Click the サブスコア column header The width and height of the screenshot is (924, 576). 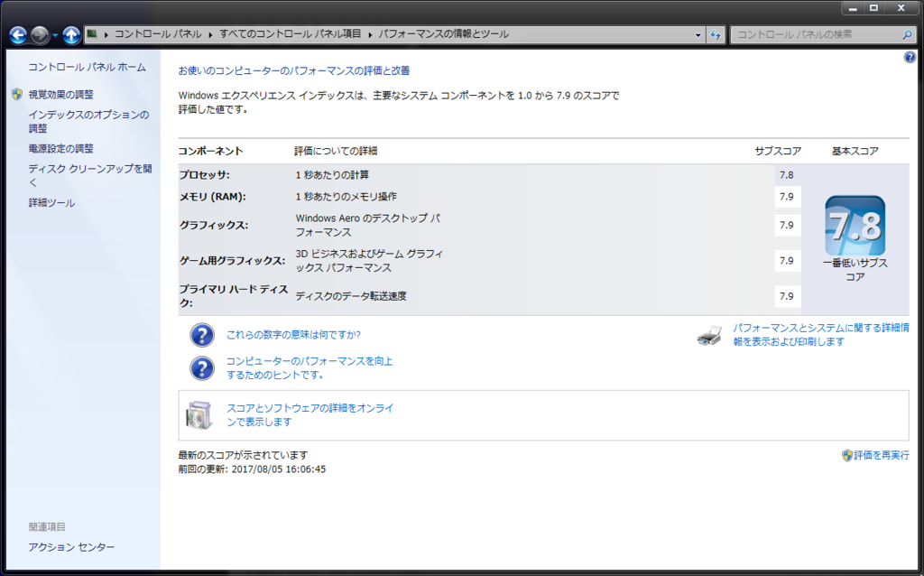[778, 151]
